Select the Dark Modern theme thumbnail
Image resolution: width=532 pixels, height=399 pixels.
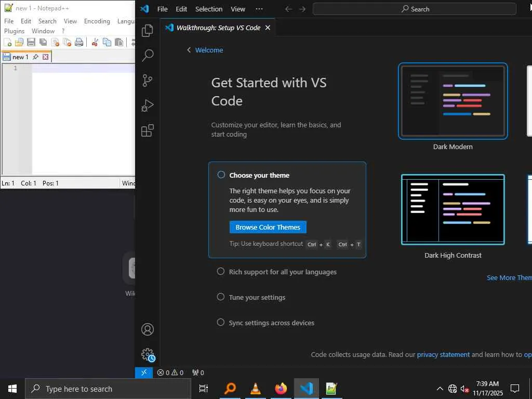click(453, 101)
